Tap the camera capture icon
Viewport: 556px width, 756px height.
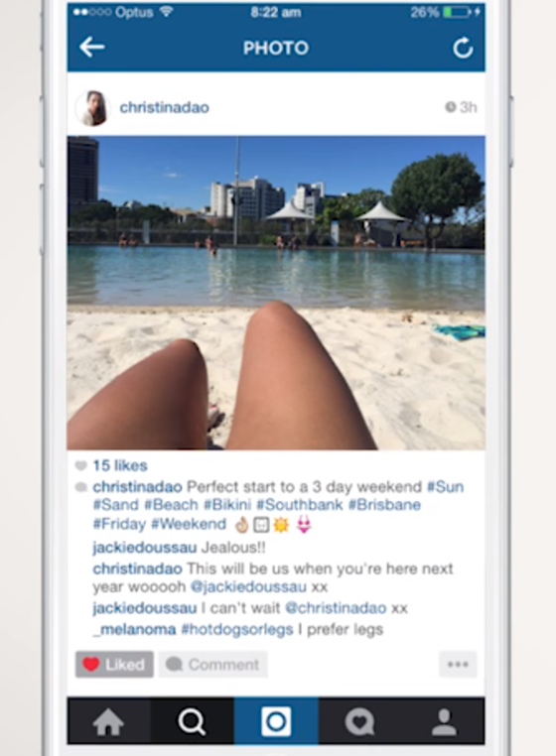[276, 721]
